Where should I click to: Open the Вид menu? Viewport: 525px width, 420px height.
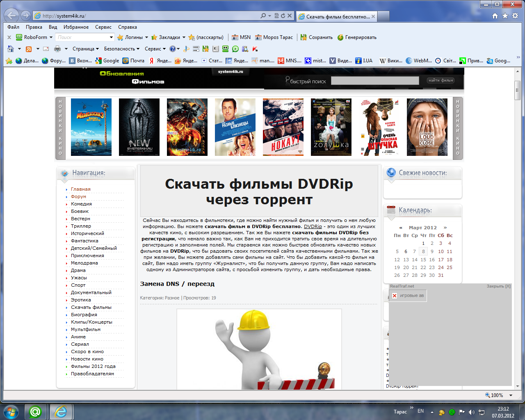click(53, 27)
